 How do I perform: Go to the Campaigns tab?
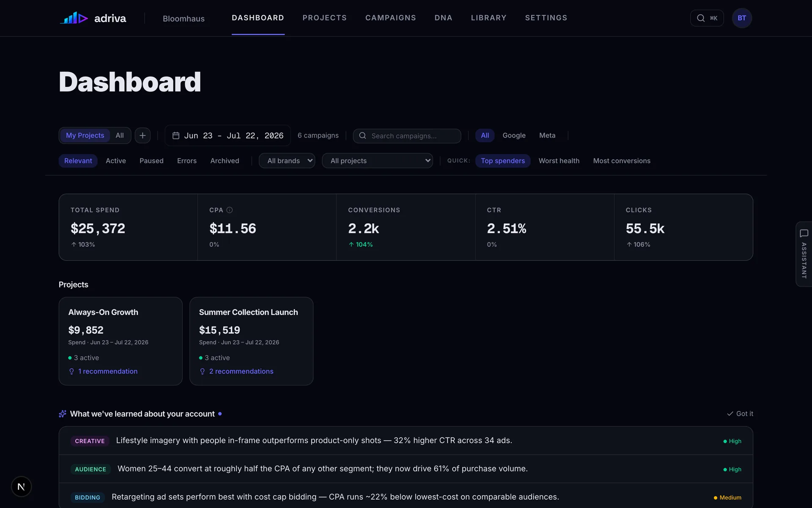(390, 18)
